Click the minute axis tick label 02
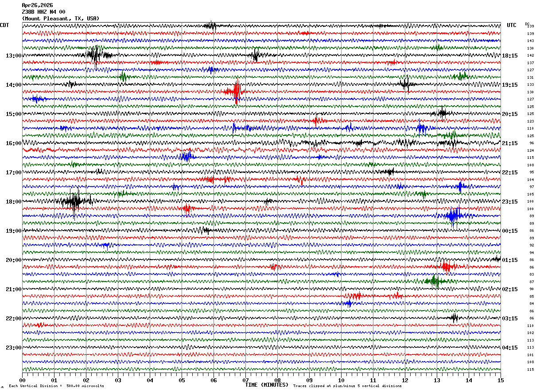536x392 pixels. tap(86, 380)
